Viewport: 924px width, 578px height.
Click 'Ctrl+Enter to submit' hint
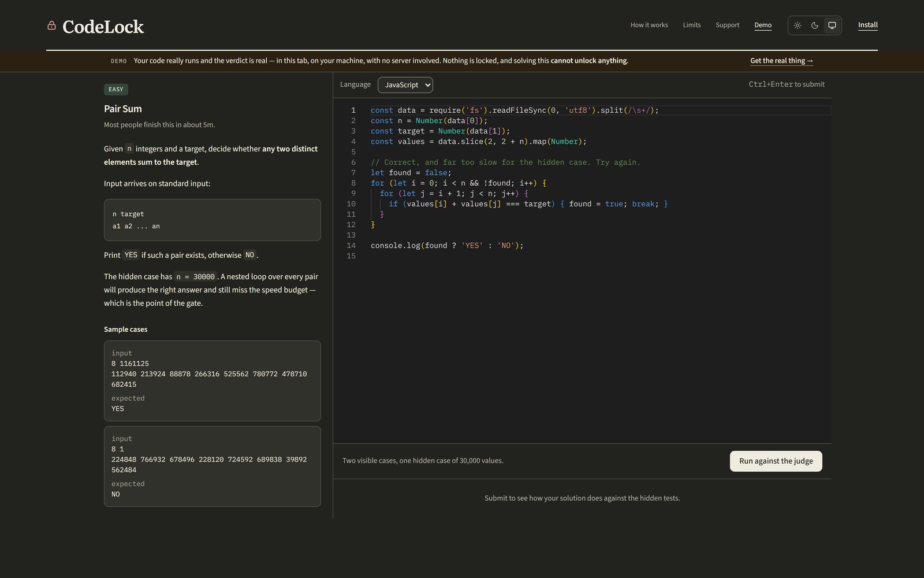pos(787,84)
